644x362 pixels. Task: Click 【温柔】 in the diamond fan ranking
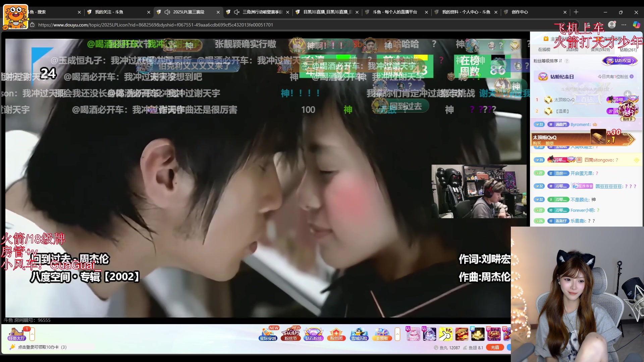pyautogui.click(x=562, y=111)
